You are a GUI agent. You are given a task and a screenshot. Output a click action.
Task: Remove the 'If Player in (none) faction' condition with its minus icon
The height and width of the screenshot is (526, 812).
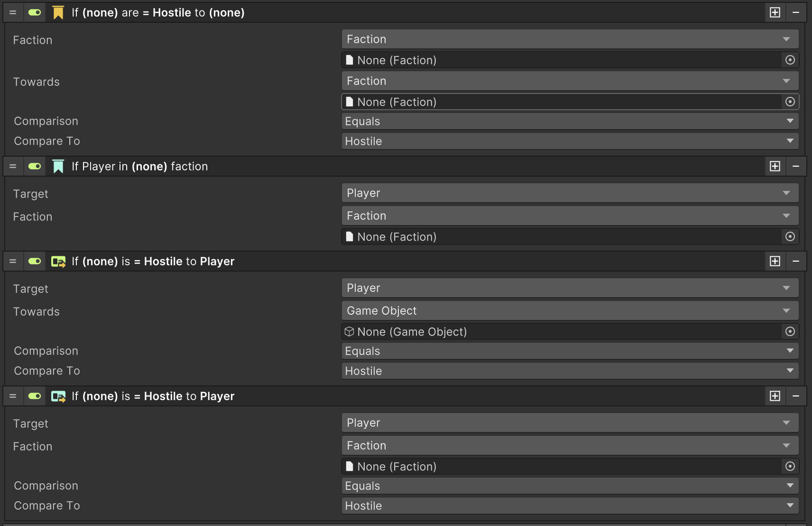[796, 167]
